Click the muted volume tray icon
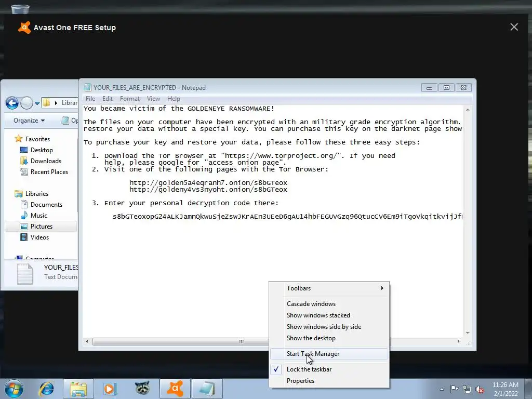 pyautogui.click(x=480, y=389)
